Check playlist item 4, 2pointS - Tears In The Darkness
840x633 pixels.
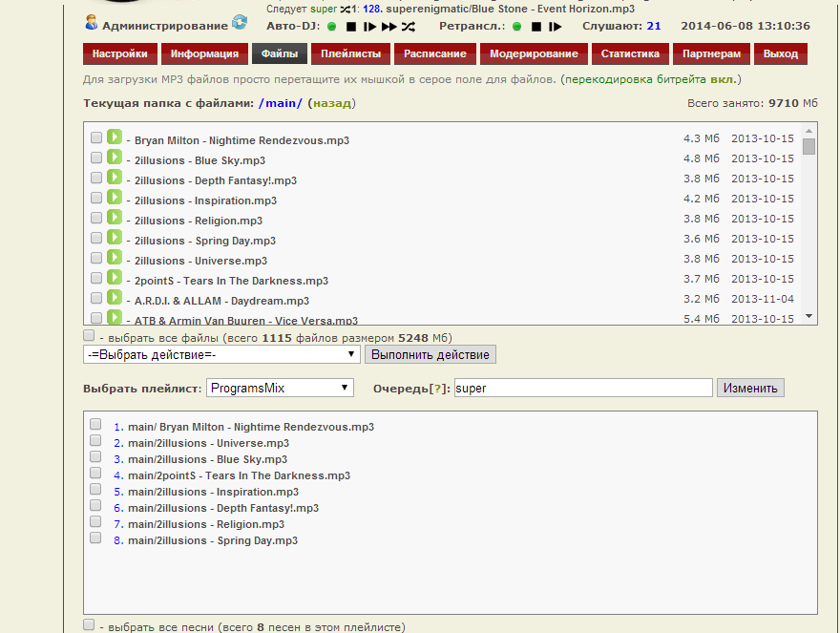pyautogui.click(x=95, y=474)
